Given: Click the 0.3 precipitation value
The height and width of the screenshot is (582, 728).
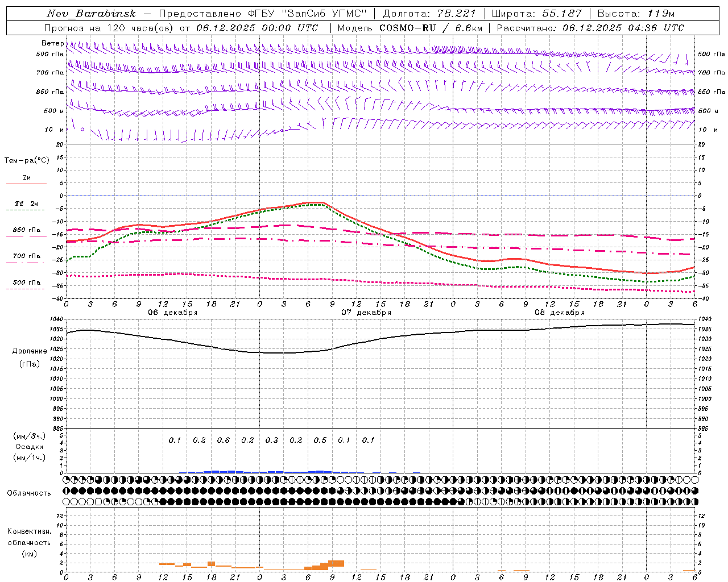Looking at the screenshot, I should pos(272,440).
